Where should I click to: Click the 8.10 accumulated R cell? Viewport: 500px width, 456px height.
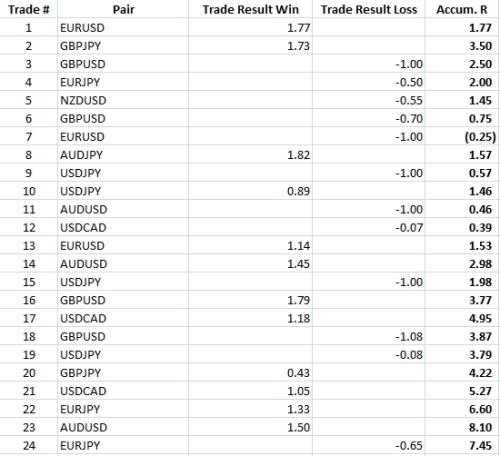pos(462,427)
